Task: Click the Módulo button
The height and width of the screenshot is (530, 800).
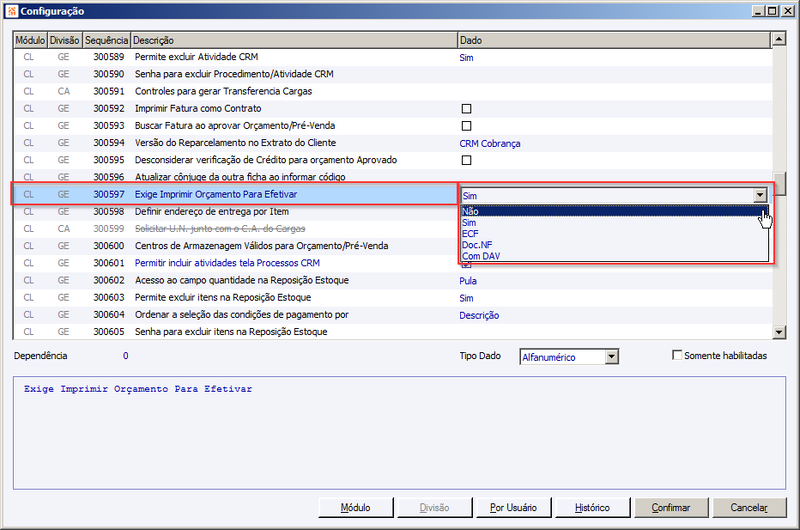Action: click(356, 508)
